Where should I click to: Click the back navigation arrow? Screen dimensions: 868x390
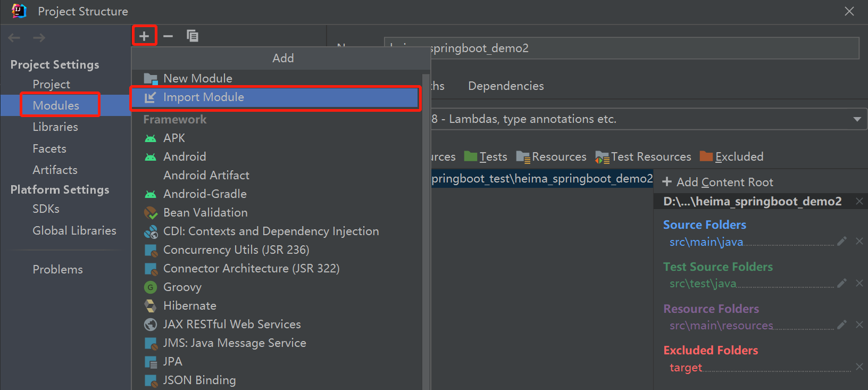coord(14,38)
